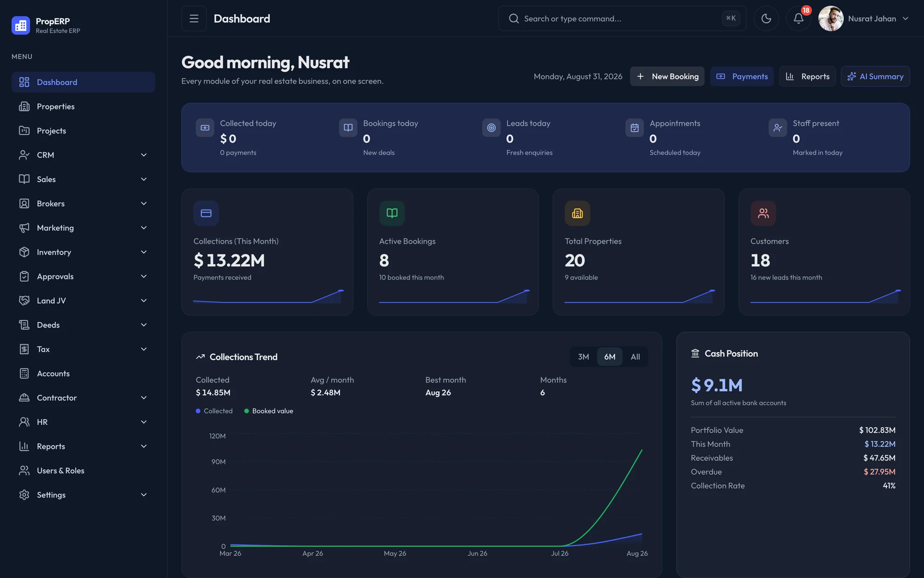Select the 3M trend range
The height and width of the screenshot is (578, 924).
coord(584,357)
